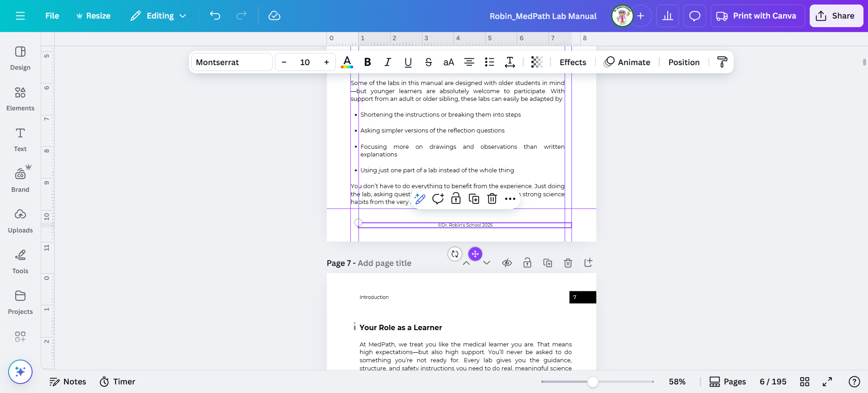The width and height of the screenshot is (868, 393).
Task: Expand the Editing mode dropdown
Action: [x=158, y=16]
